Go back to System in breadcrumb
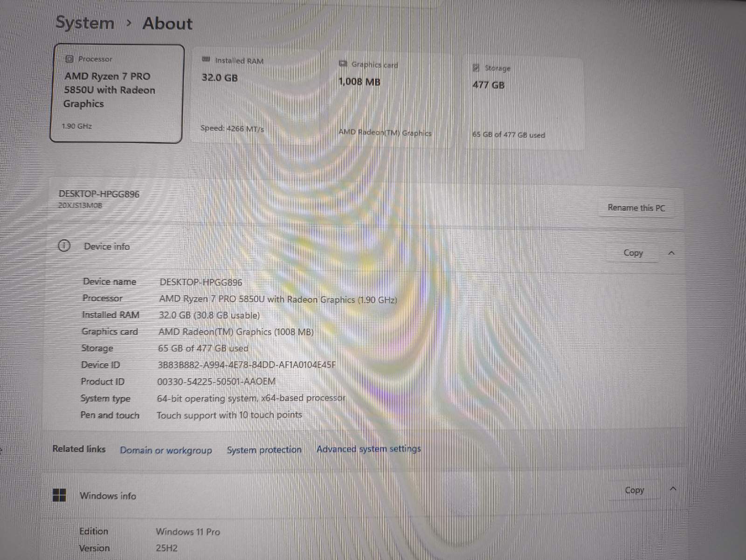Image resolution: width=746 pixels, height=560 pixels. pos(85,22)
